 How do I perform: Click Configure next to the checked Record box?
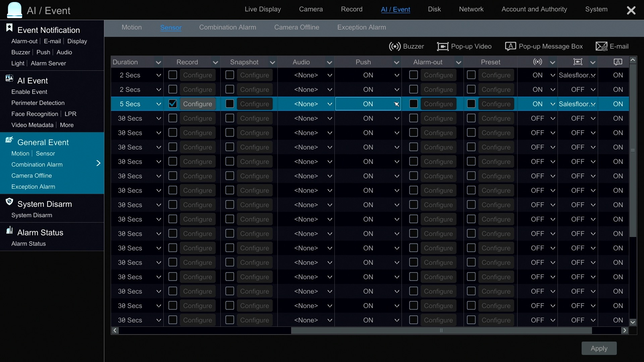point(198,104)
